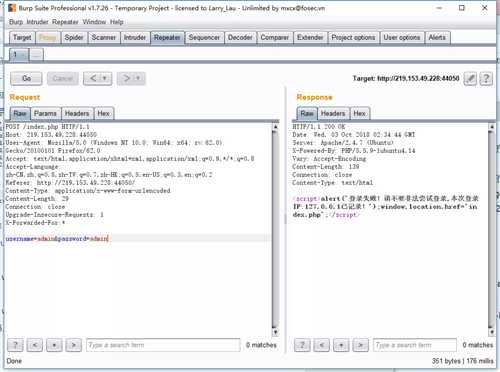Add a new Repeater tab with the ellipsis tab
This screenshot has height=372, width=500.
(37, 55)
